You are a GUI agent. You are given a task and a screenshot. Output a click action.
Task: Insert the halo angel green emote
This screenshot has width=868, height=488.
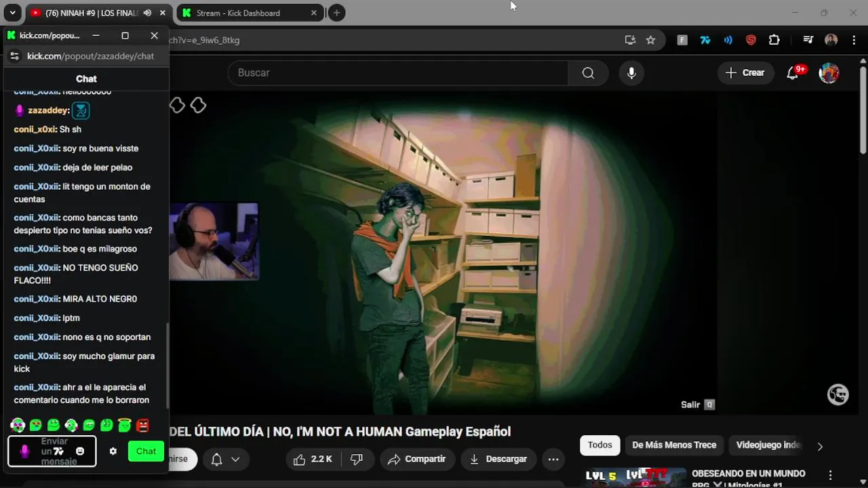[124, 425]
